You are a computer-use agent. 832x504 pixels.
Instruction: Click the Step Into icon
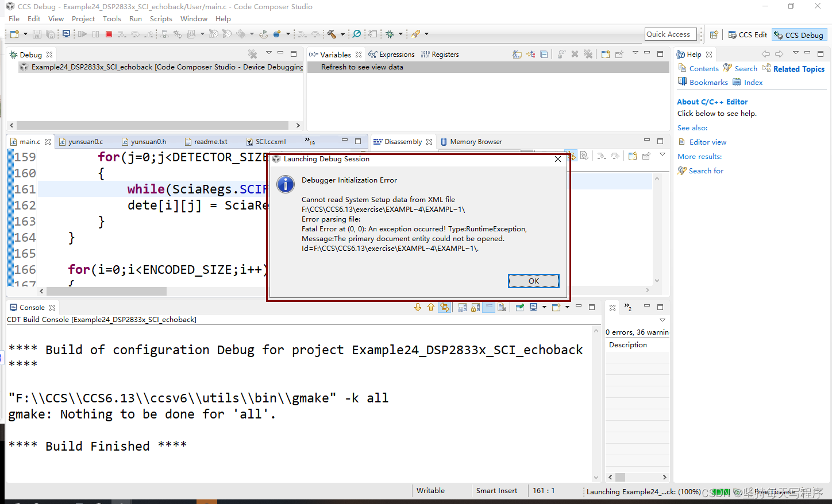(122, 34)
